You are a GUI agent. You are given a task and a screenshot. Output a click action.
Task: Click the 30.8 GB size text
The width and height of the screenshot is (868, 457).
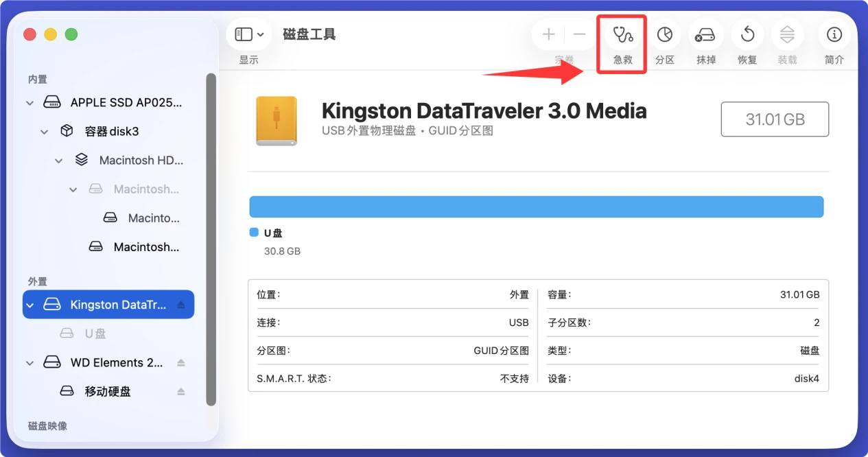(x=282, y=251)
